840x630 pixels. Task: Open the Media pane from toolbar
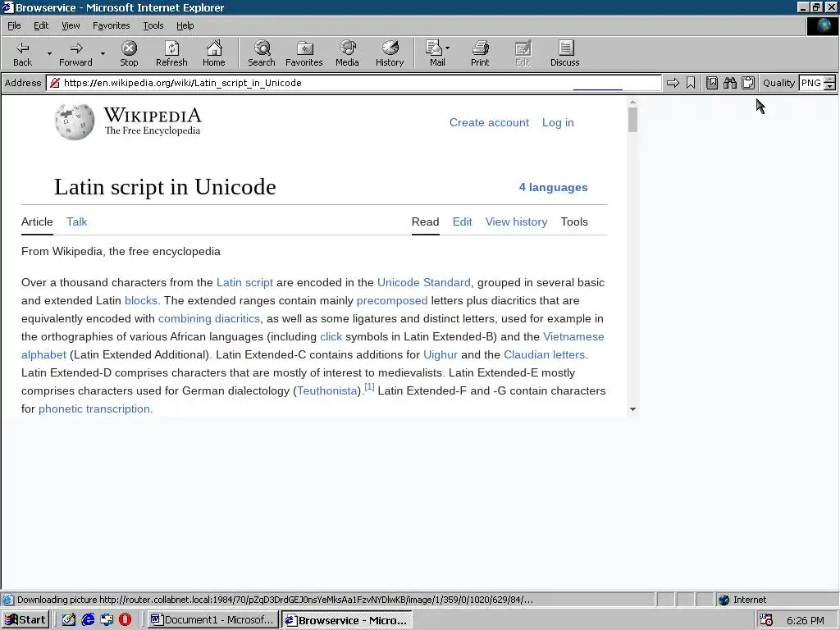click(347, 53)
